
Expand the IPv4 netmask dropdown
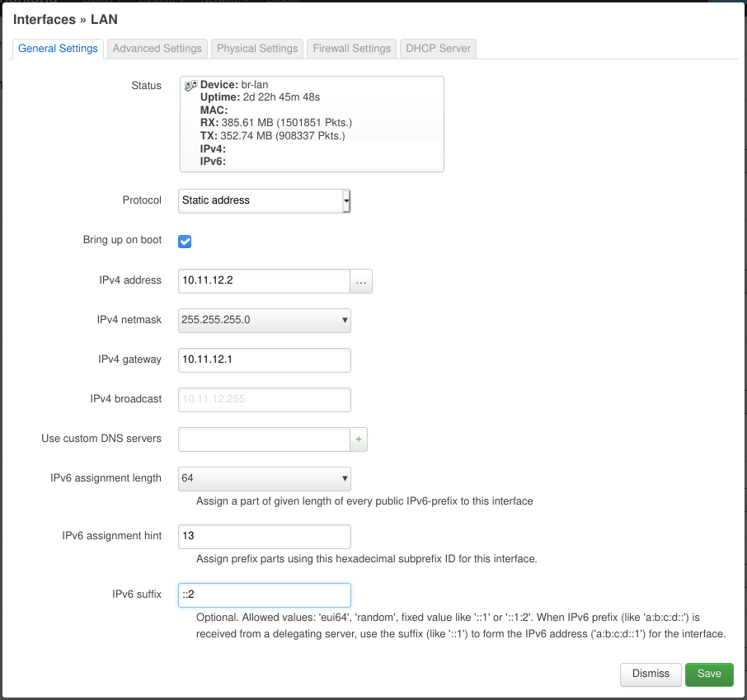coord(265,321)
